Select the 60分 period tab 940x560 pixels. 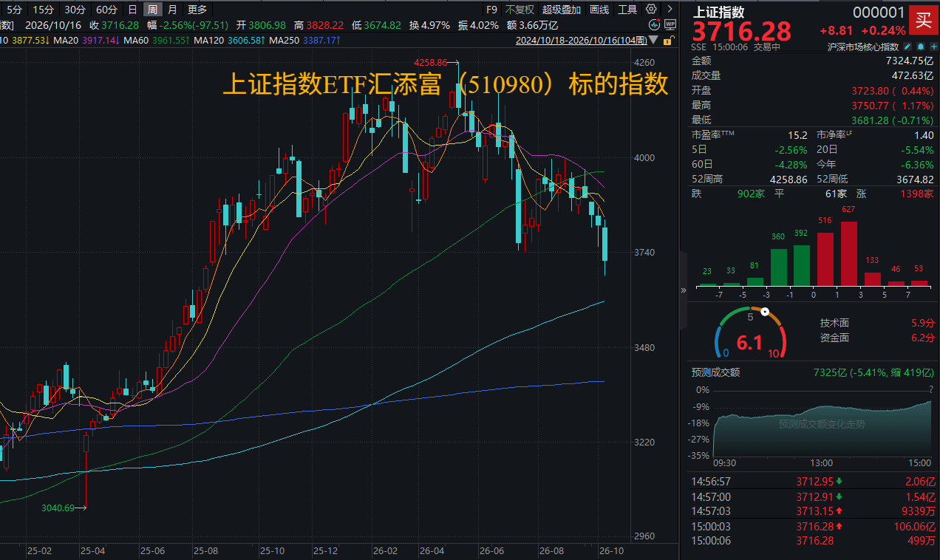(106, 10)
